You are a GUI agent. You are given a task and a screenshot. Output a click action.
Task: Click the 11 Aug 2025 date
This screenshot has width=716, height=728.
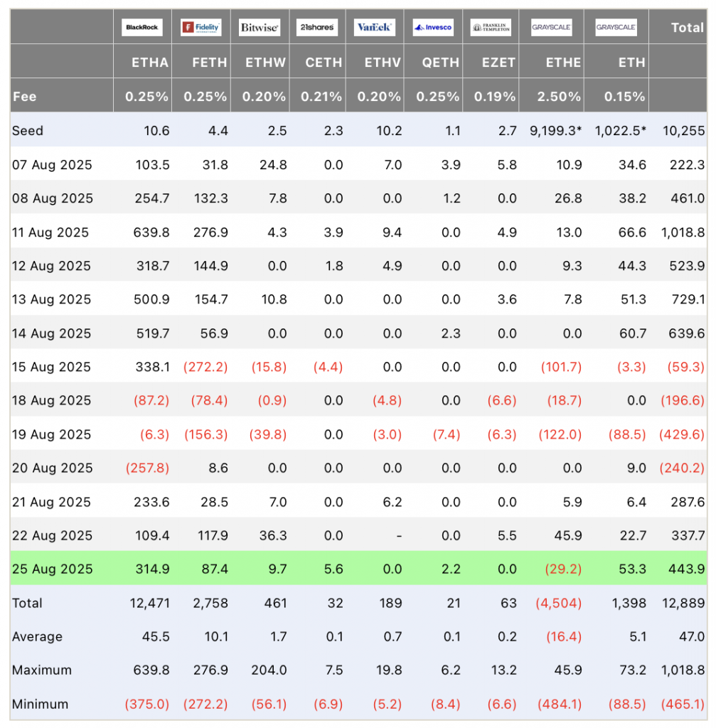pos(50,232)
